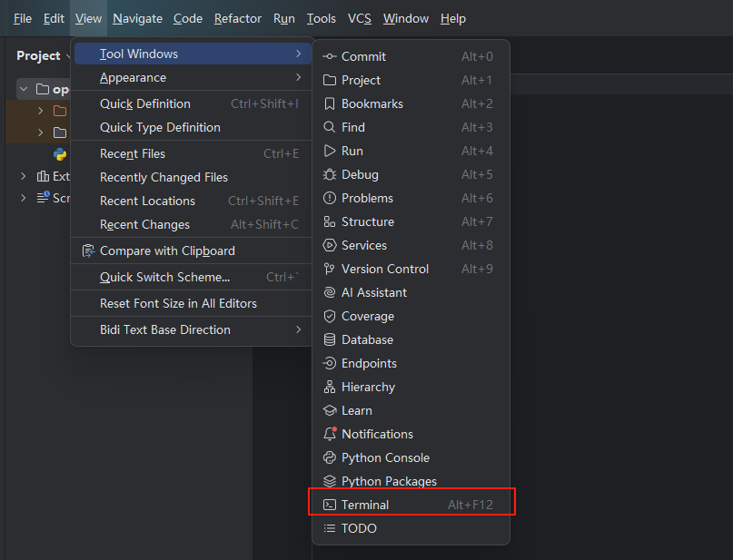The width and height of the screenshot is (733, 560).
Task: Open the Version Control entry
Action: [411, 269]
